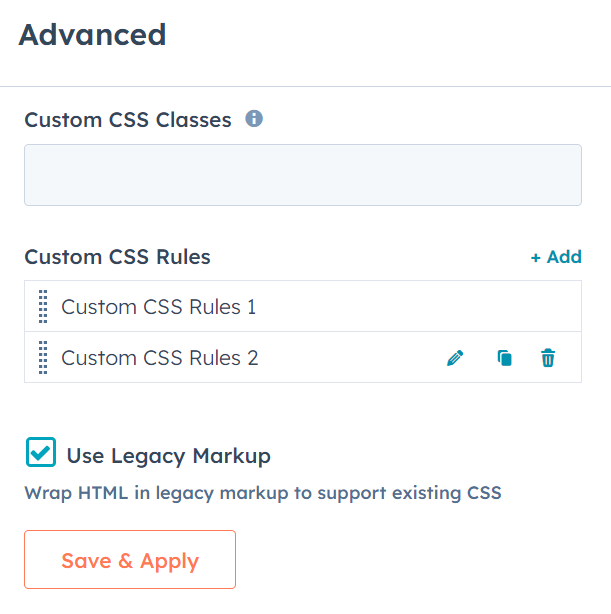
Task: Click the checkmark inside the legacy markup box
Action: tap(41, 453)
